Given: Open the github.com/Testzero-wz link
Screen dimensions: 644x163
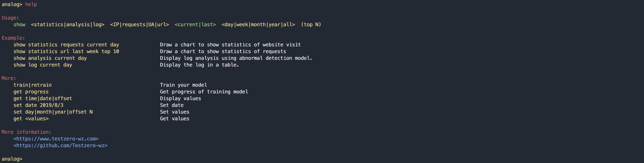Looking at the screenshot, I should click(61, 146).
